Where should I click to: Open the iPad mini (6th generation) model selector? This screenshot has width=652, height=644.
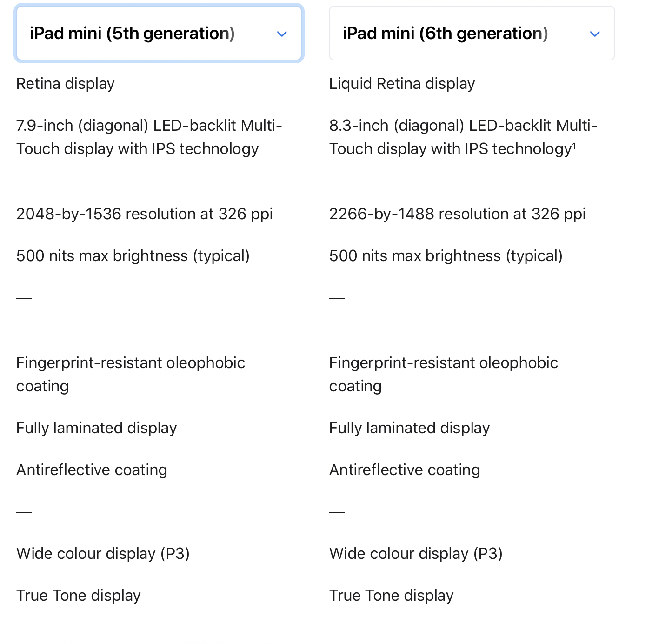[x=472, y=33]
